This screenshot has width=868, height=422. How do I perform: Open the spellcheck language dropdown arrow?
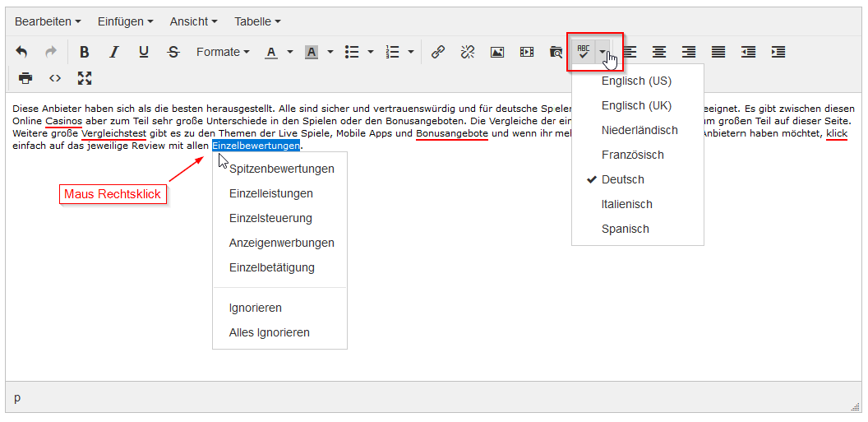603,52
